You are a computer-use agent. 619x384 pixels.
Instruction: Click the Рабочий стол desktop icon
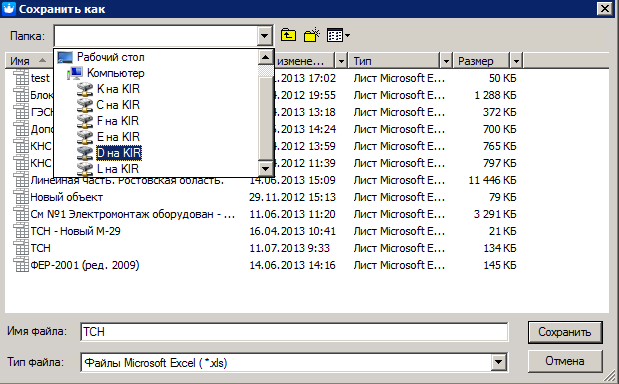tap(65, 57)
